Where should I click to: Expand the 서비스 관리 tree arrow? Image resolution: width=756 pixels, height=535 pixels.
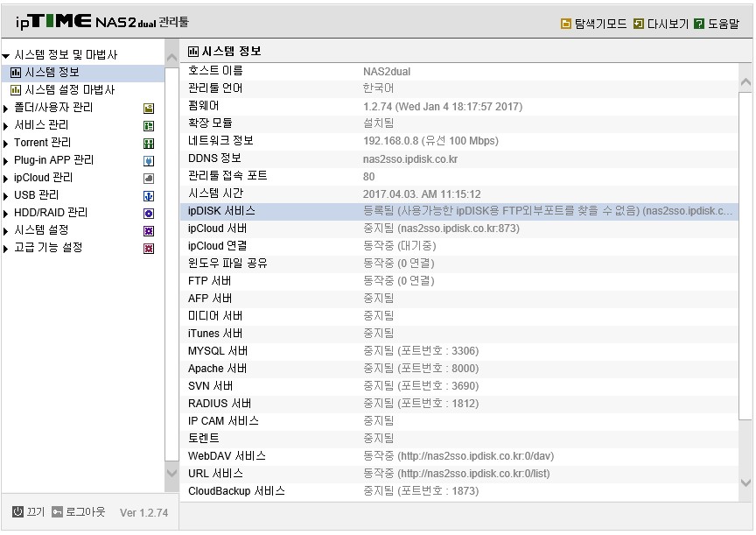click(x=6, y=126)
